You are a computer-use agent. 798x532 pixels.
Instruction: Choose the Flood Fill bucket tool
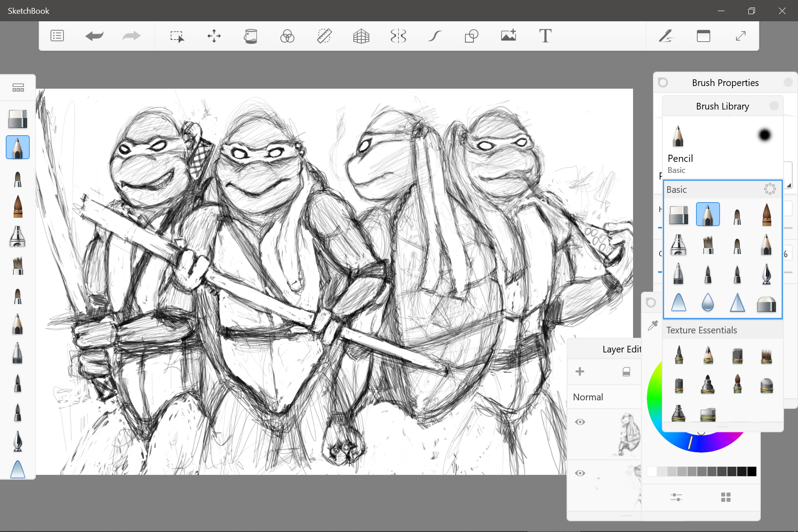(251, 36)
